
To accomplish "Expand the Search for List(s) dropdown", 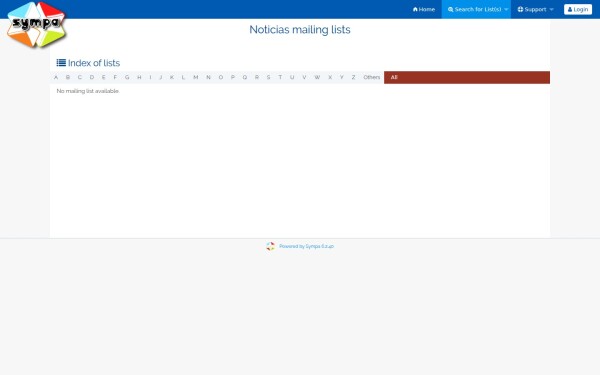I will coord(476,9).
